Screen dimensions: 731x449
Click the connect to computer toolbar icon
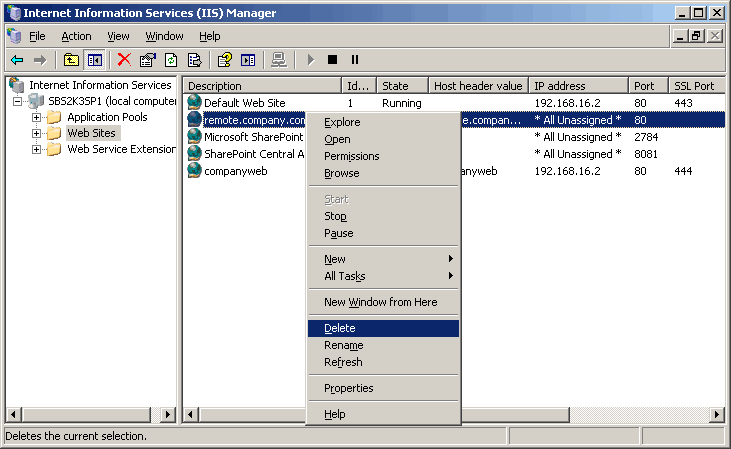point(279,60)
